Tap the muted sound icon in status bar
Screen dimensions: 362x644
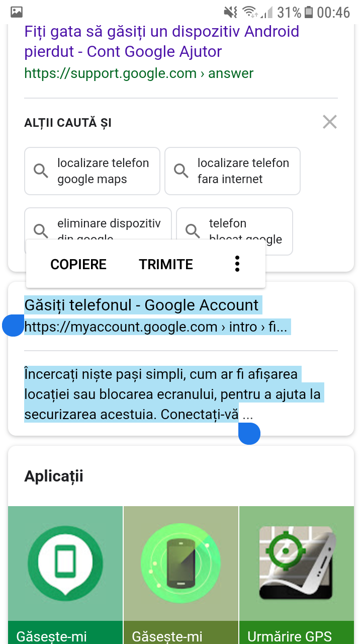click(231, 12)
